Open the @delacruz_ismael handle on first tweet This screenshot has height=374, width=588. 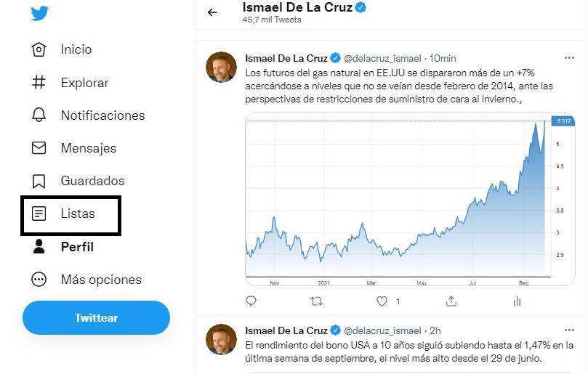[381, 57]
